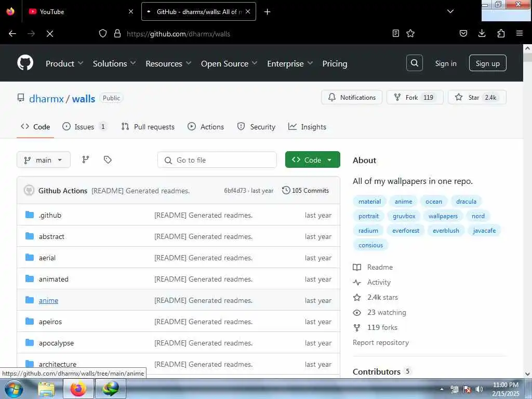The image size is (532, 399).
Task: Click the tracking protection shield icon
Action: (103, 33)
